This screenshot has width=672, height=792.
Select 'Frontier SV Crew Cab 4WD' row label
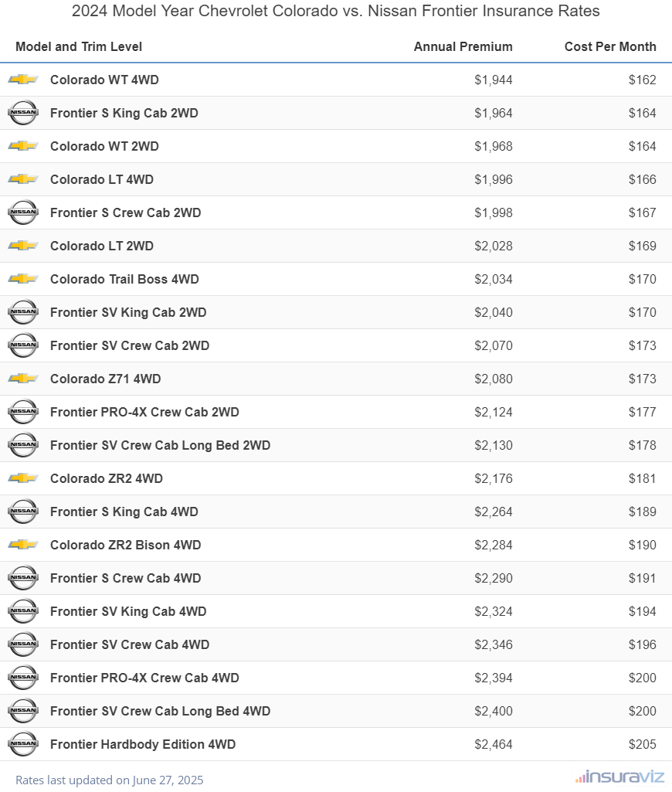(130, 644)
